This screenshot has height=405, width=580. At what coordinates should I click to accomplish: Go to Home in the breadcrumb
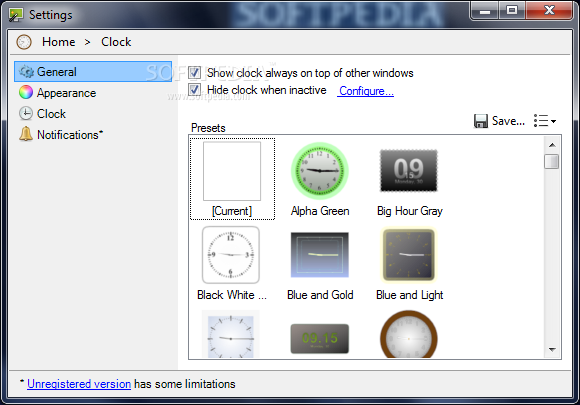tap(58, 42)
